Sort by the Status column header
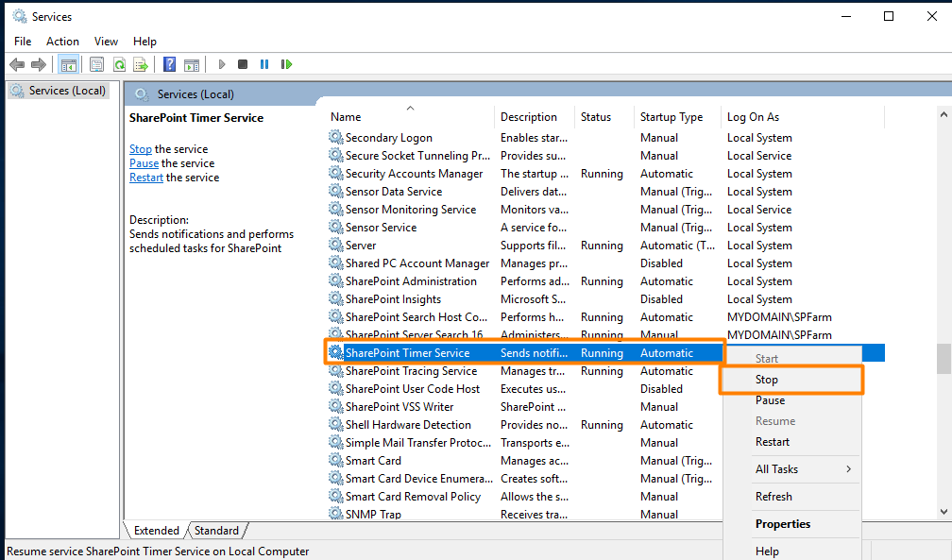Screen dimensions: 952x560 (x=604, y=116)
